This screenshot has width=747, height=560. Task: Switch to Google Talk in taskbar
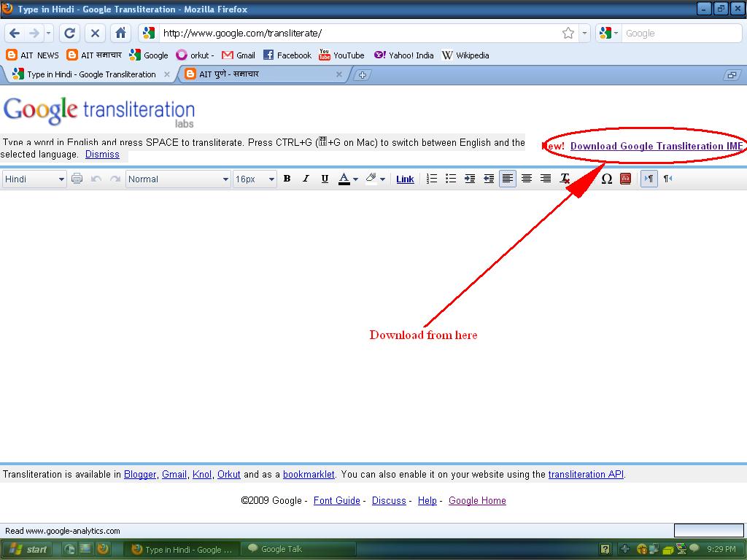pyautogui.click(x=298, y=549)
